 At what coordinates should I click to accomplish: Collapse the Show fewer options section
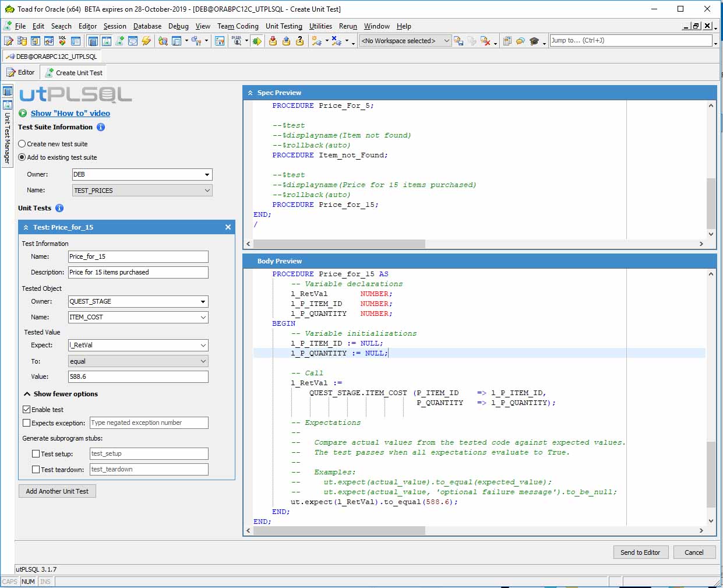click(x=61, y=394)
